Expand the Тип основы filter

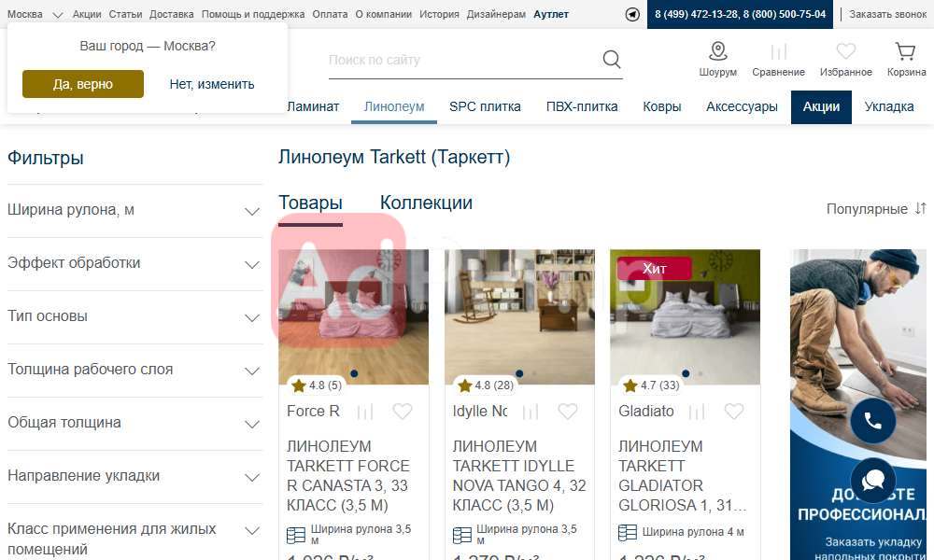pyautogui.click(x=134, y=316)
